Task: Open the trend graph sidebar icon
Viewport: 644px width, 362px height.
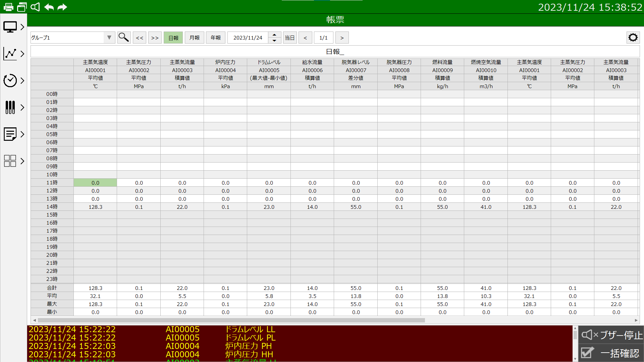Action: click(x=10, y=54)
